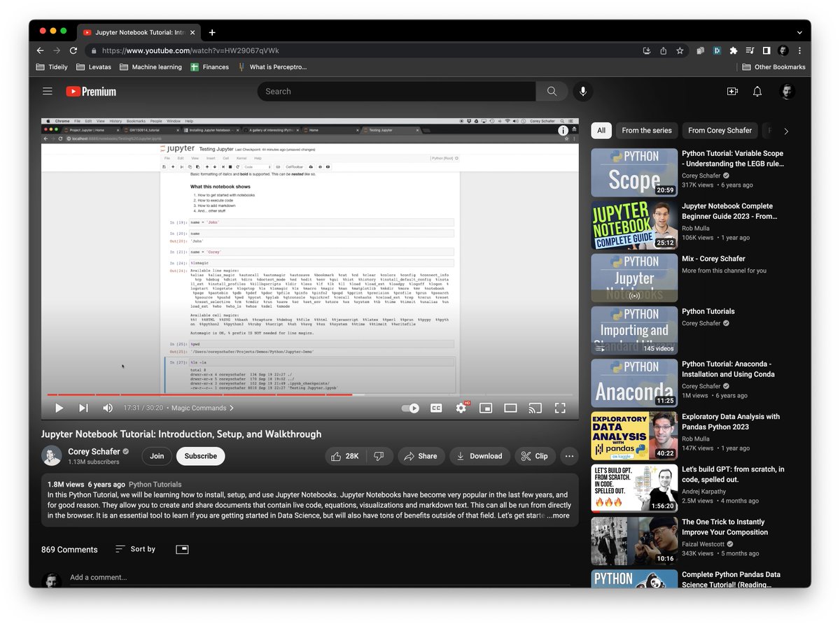Open the Chrome extensions puzzle icon

coord(734,50)
